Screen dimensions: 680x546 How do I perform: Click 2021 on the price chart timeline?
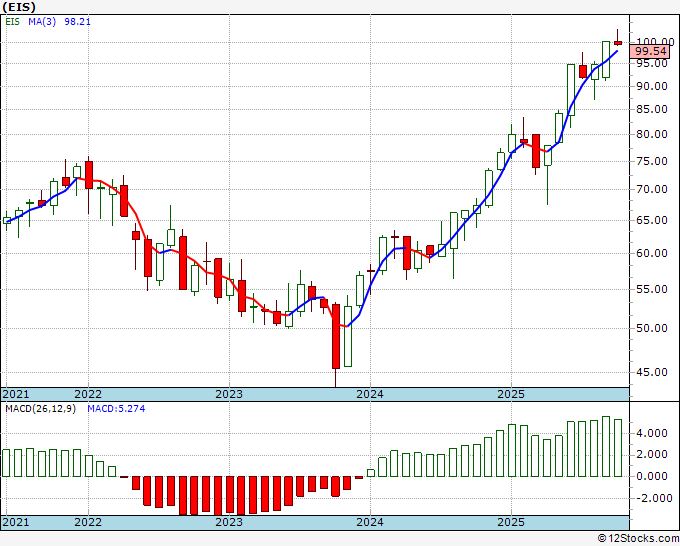16,394
